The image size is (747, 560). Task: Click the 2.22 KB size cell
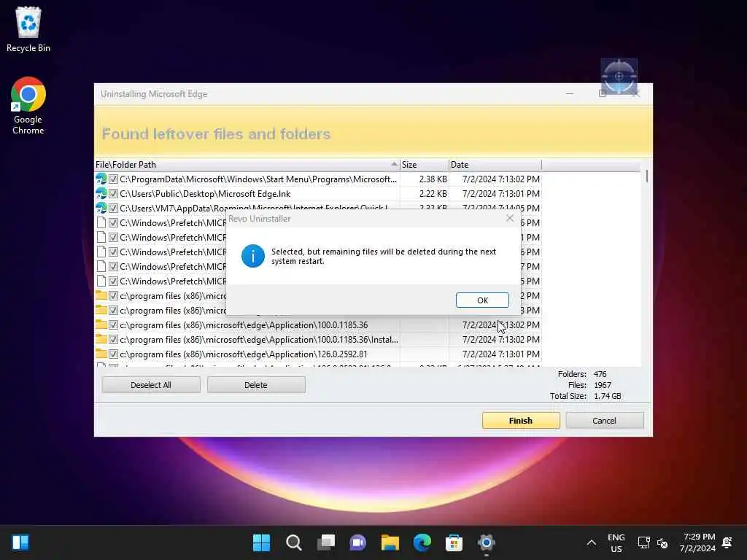[433, 194]
